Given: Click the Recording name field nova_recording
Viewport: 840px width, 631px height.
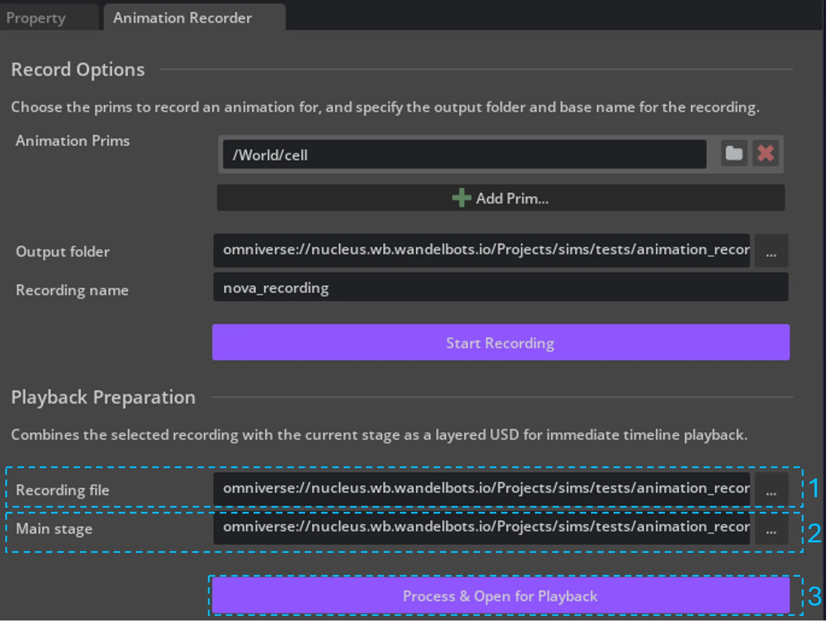Looking at the screenshot, I should [501, 287].
